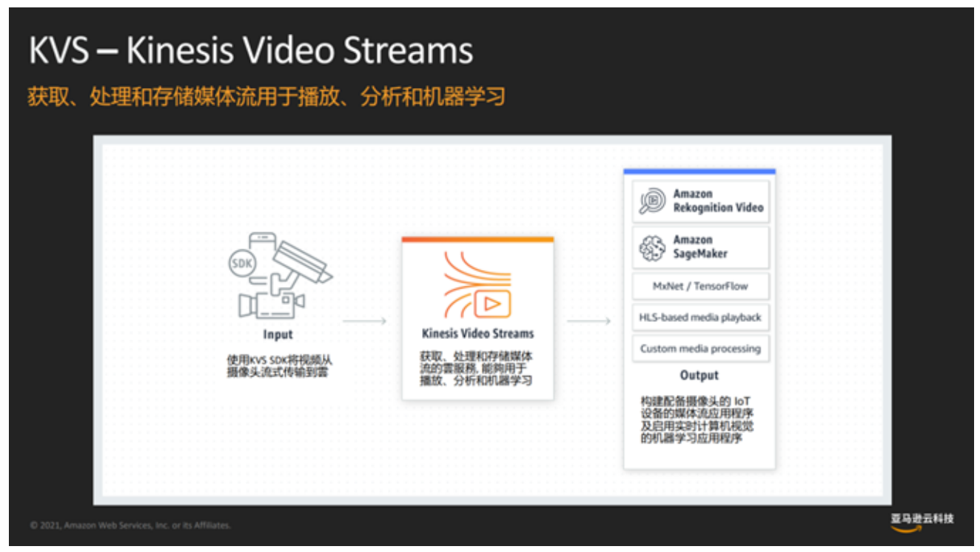
Task: Click the Amazon Rekognition Video label
Action: [717, 201]
